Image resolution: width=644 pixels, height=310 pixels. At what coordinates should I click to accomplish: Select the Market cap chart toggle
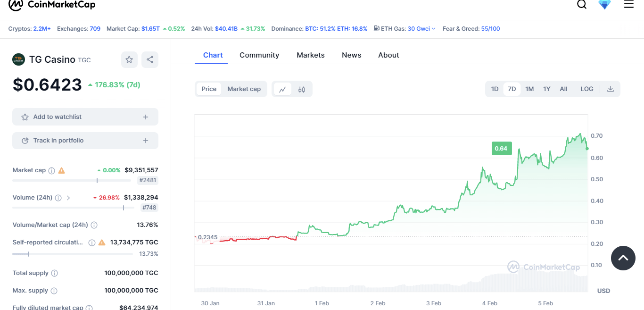point(244,89)
